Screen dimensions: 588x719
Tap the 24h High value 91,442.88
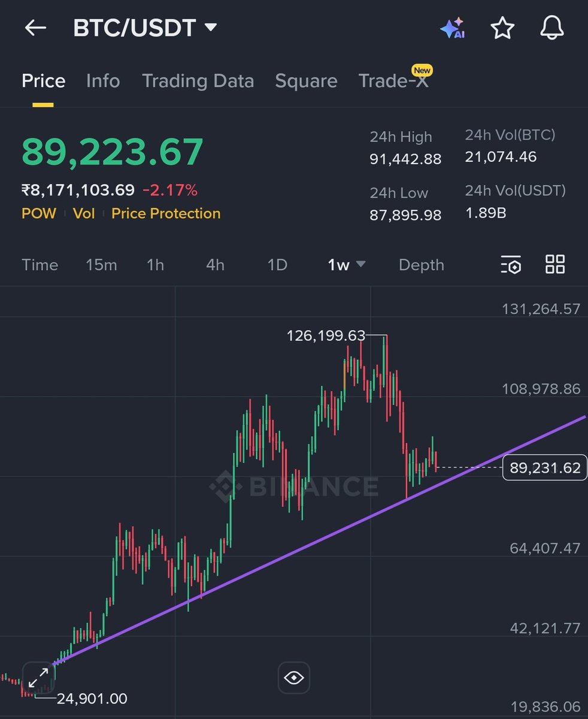pos(405,159)
